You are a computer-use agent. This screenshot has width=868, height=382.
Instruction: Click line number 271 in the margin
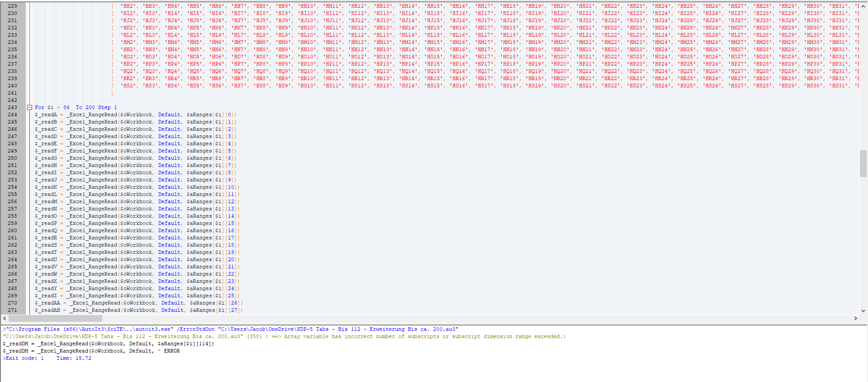point(12,310)
